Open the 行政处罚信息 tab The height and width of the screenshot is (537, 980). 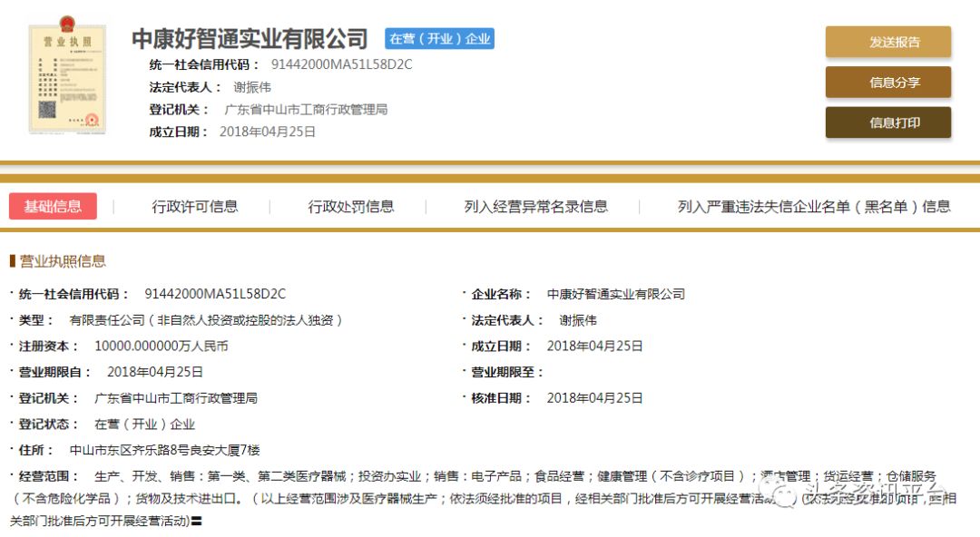(x=351, y=206)
